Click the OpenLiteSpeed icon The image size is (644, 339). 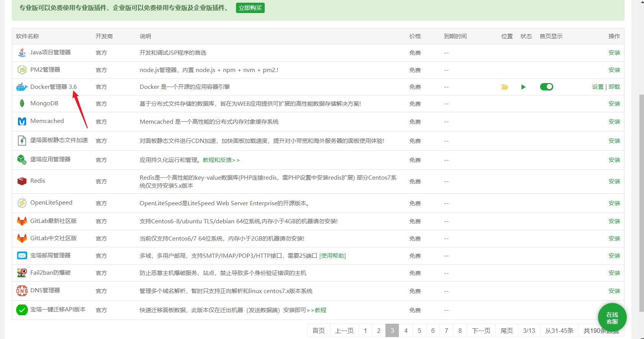pos(22,203)
